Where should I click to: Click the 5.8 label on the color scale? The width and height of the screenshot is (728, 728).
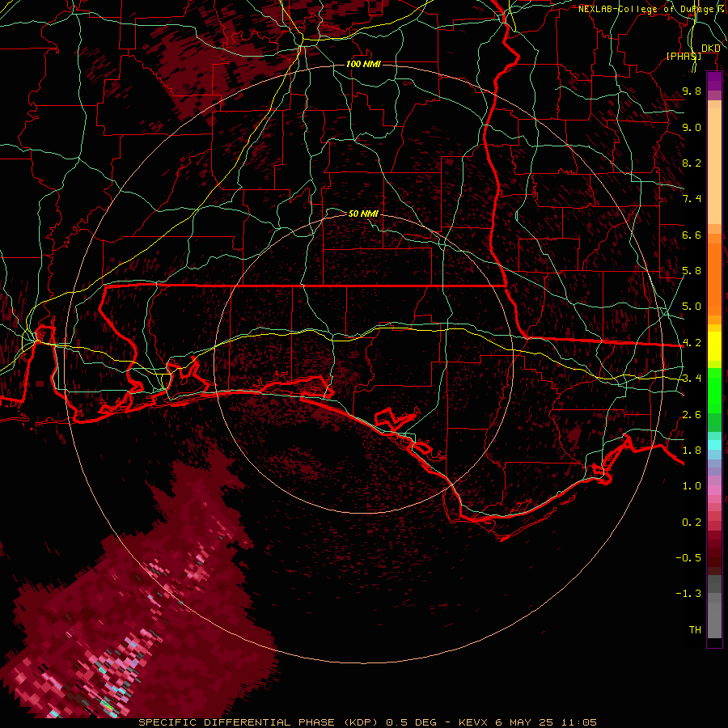(x=692, y=271)
